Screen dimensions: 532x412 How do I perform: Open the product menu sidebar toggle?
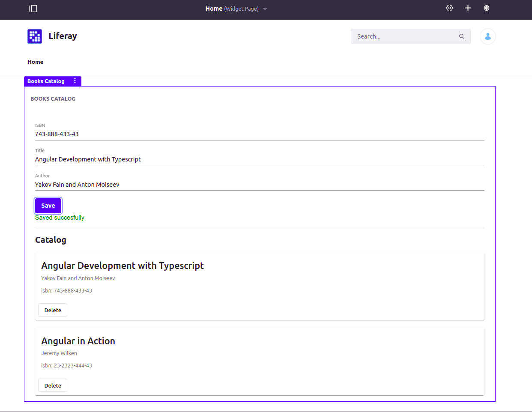point(33,9)
